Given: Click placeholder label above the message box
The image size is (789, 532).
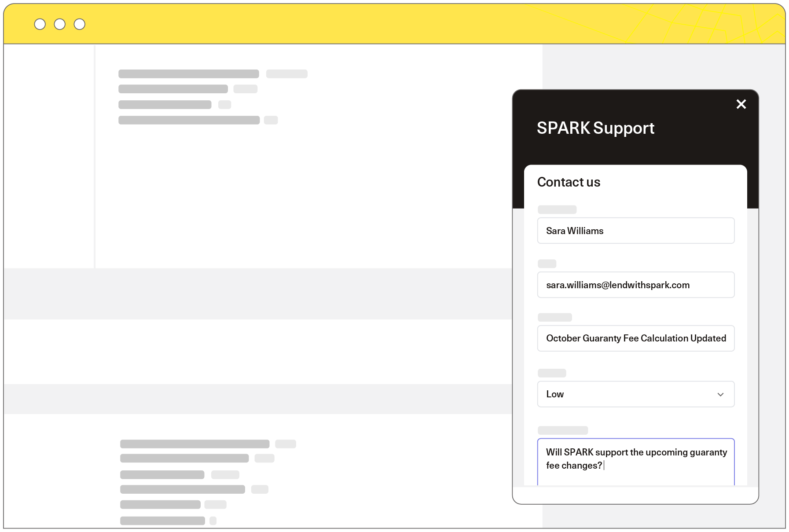Looking at the screenshot, I should coord(562,430).
